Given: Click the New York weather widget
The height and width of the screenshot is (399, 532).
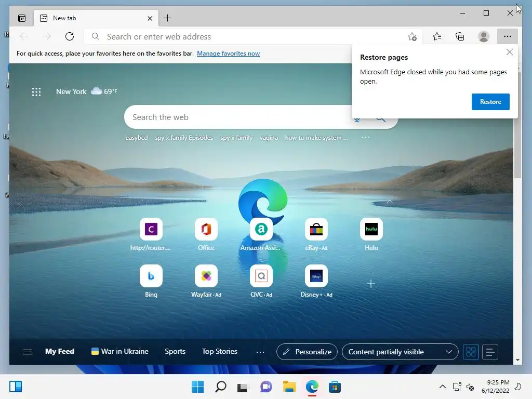Looking at the screenshot, I should point(87,91).
